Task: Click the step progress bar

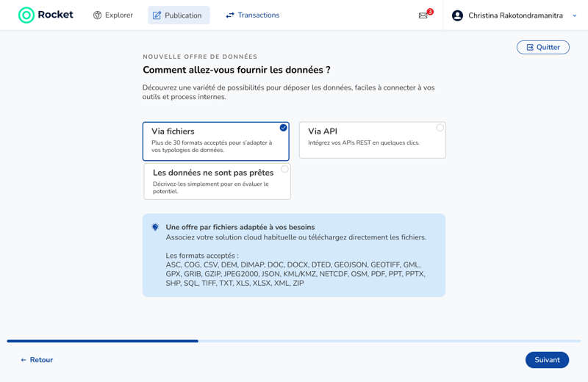Action: pos(293,341)
